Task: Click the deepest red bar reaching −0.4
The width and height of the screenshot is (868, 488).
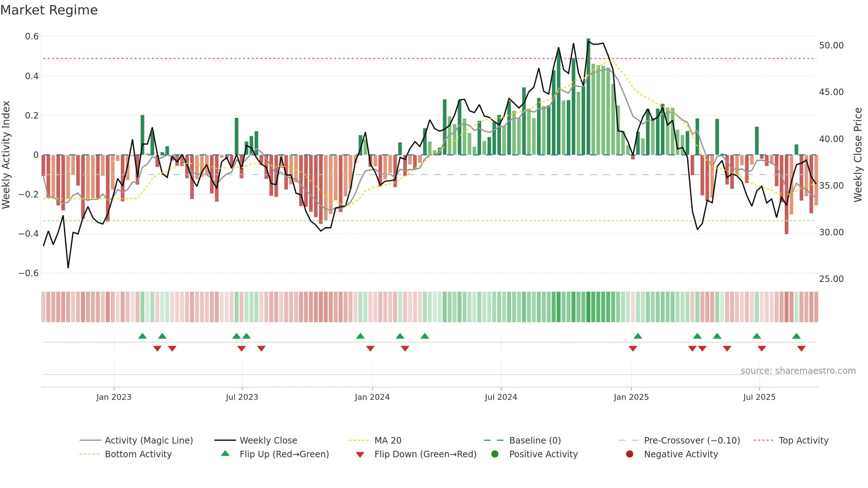Action: coord(787,194)
